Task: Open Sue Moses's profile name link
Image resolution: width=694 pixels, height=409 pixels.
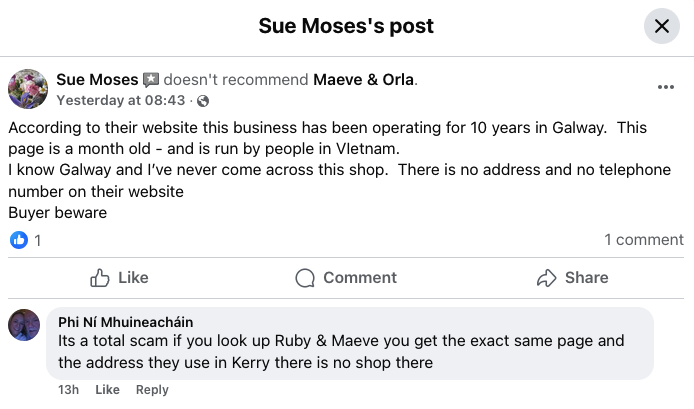Action: 97,80
